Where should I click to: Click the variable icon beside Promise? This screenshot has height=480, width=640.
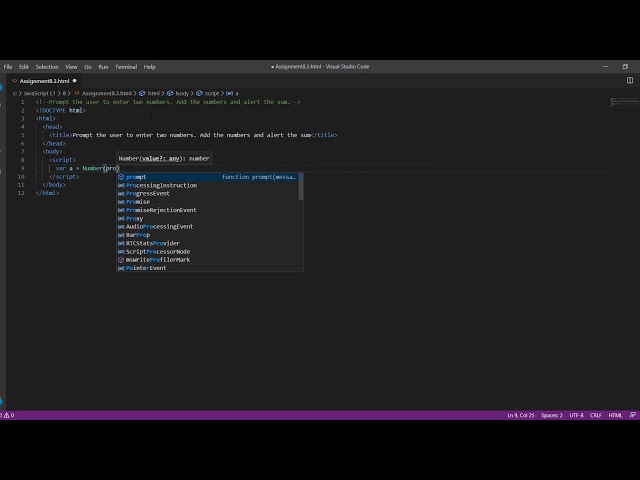click(121, 202)
